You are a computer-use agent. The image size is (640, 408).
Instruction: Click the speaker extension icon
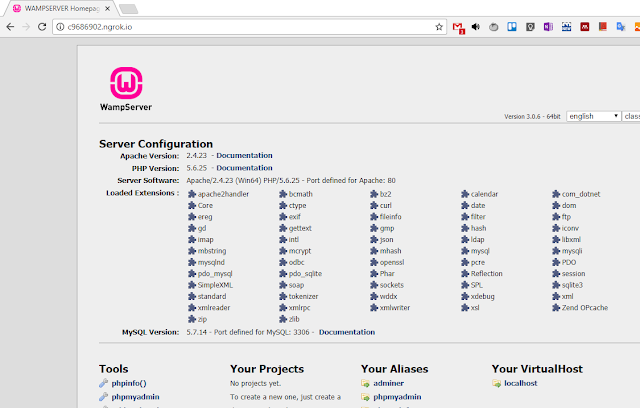click(476, 27)
